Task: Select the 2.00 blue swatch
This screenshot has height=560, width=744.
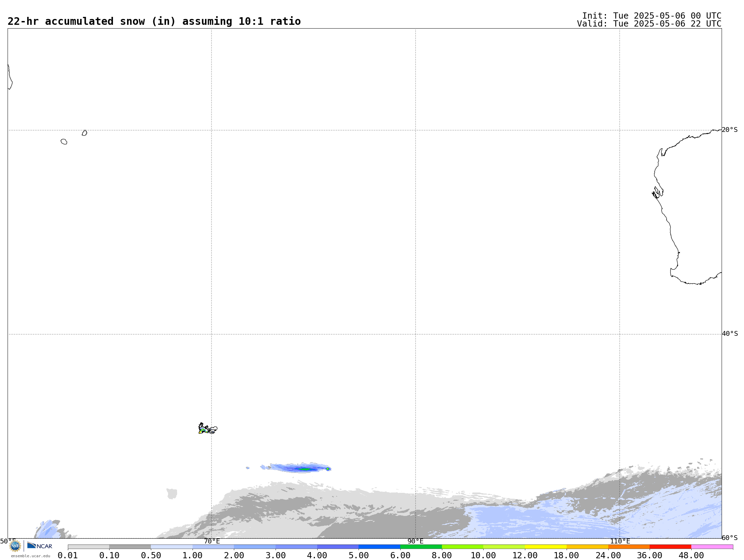Action: (x=255, y=547)
